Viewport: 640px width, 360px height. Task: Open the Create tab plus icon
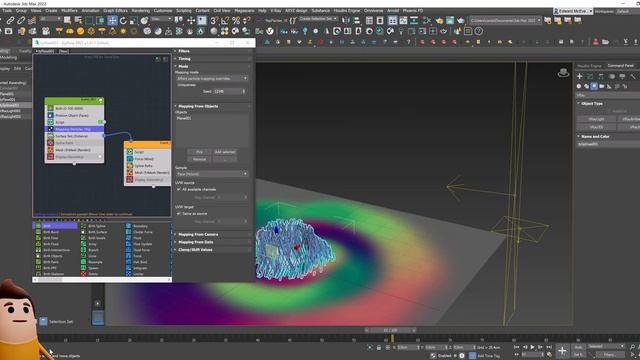(580, 76)
